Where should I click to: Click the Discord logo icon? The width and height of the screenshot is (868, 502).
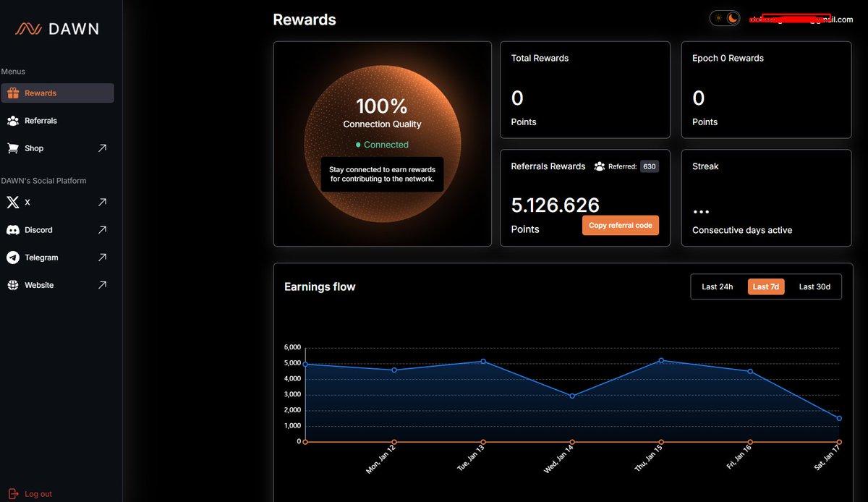click(13, 230)
